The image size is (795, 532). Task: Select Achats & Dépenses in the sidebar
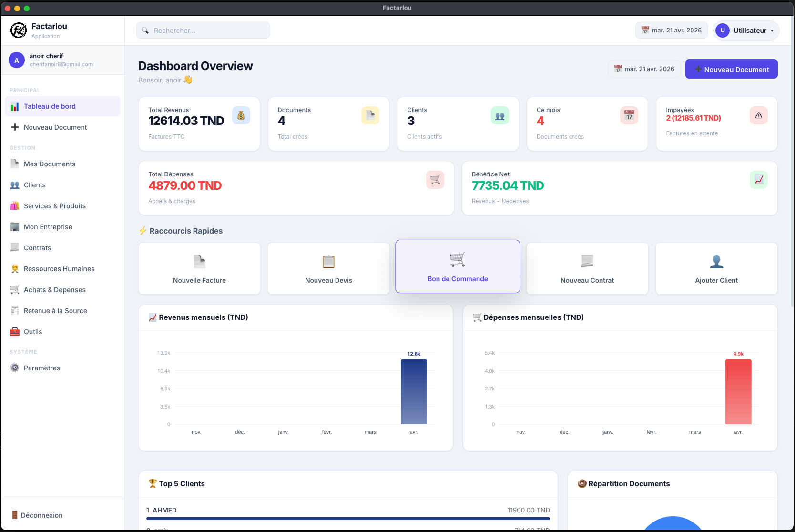click(x=55, y=290)
